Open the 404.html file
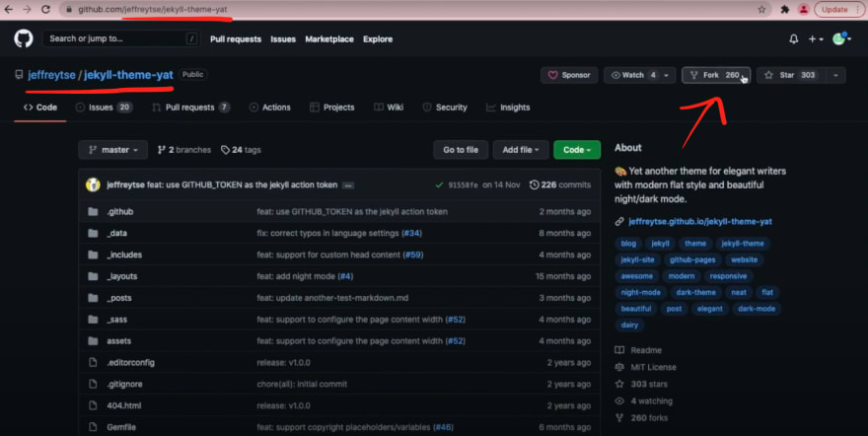 tap(124, 406)
